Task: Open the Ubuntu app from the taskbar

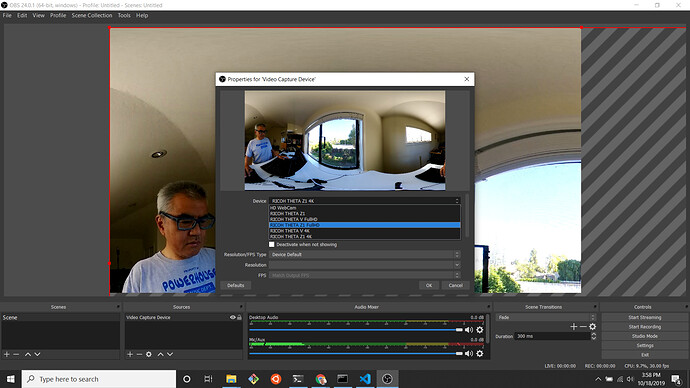Action: [x=276, y=379]
